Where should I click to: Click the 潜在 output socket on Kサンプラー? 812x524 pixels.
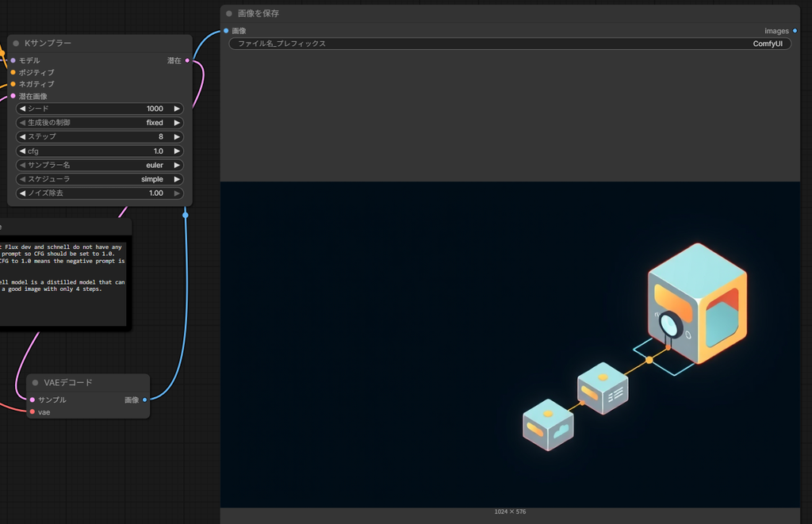(187, 60)
